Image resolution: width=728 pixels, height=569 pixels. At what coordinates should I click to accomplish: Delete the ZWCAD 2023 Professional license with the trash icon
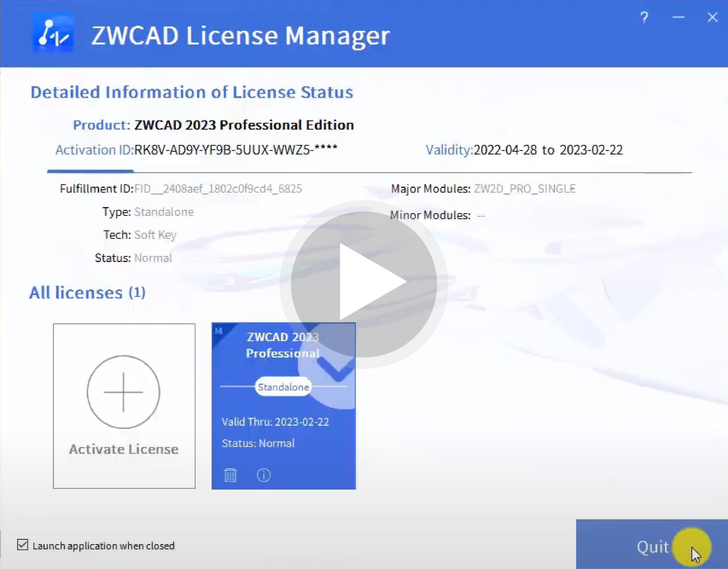[230, 475]
